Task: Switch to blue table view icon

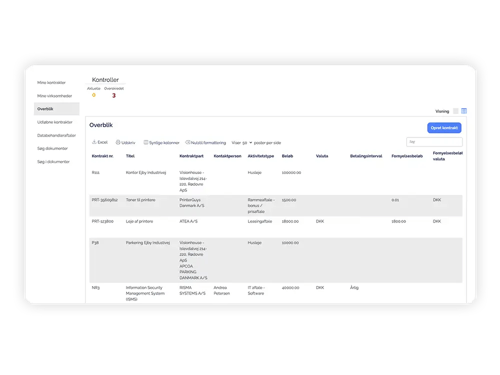Action: (464, 111)
